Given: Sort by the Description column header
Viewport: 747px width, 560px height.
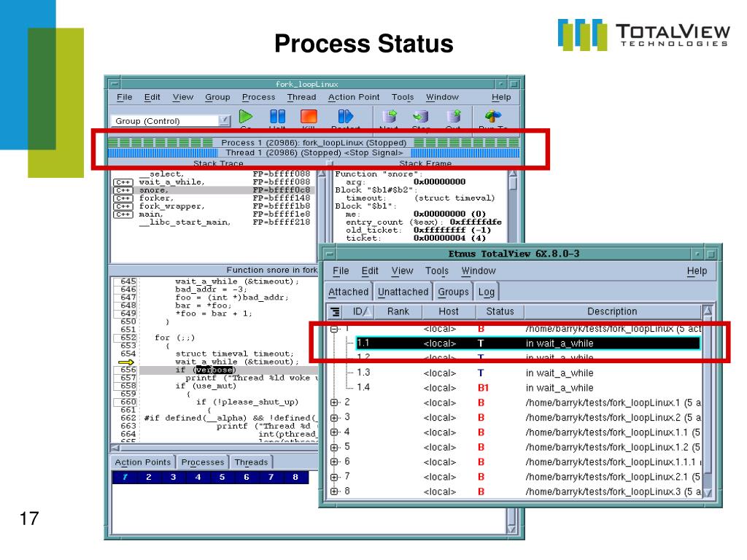Looking at the screenshot, I should (x=612, y=312).
